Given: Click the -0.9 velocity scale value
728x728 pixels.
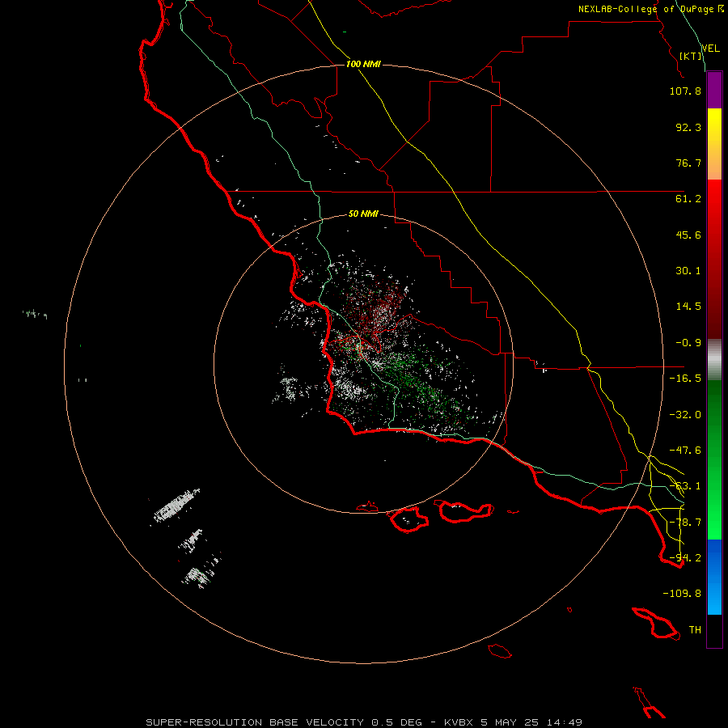Looking at the screenshot, I should click(x=688, y=343).
